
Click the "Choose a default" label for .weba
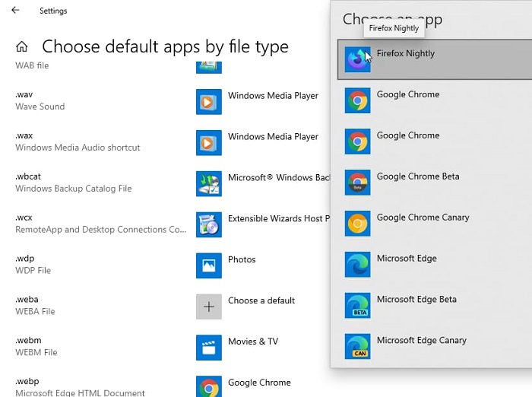click(261, 300)
